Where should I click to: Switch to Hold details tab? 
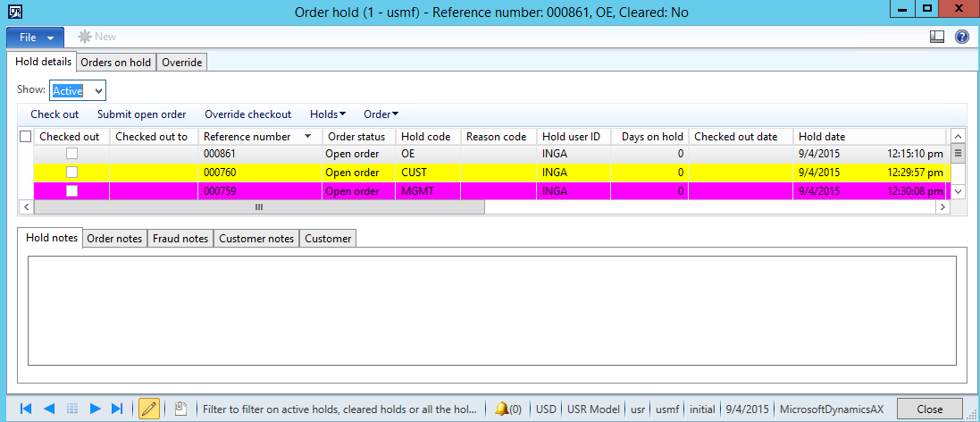pyautogui.click(x=41, y=62)
